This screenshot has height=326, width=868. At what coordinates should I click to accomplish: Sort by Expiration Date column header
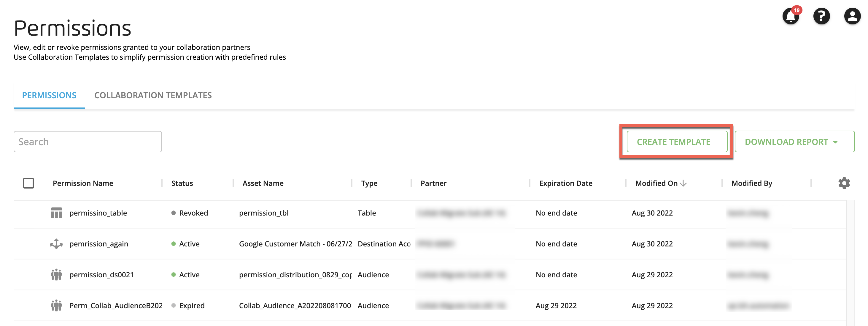pyautogui.click(x=565, y=183)
